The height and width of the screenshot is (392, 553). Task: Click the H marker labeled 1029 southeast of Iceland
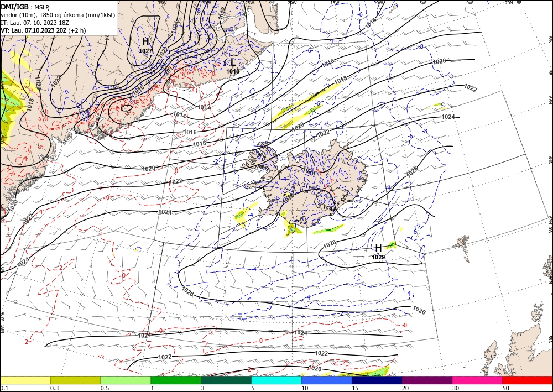pos(378,248)
